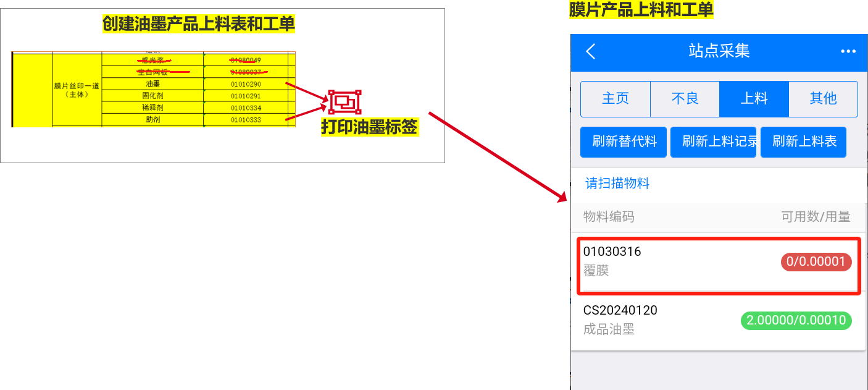
Task: Click the green 2.00000/0.00010 quantity badge
Action: tap(796, 321)
